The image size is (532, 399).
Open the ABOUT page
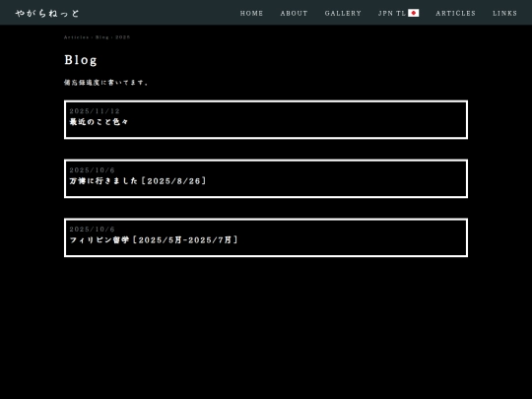[294, 13]
